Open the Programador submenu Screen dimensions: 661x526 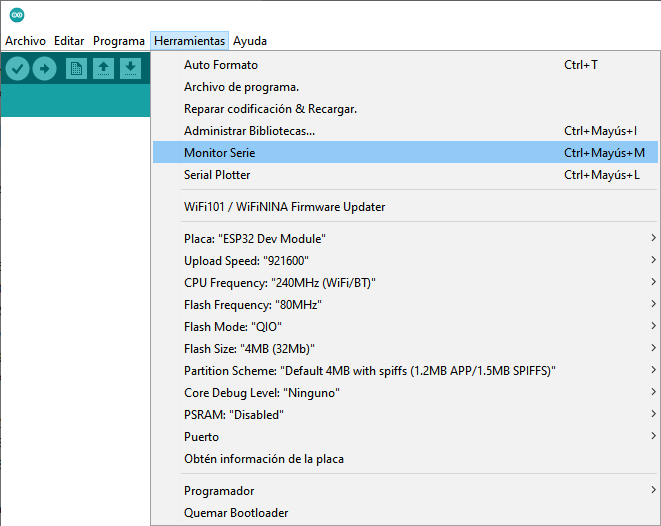point(405,491)
